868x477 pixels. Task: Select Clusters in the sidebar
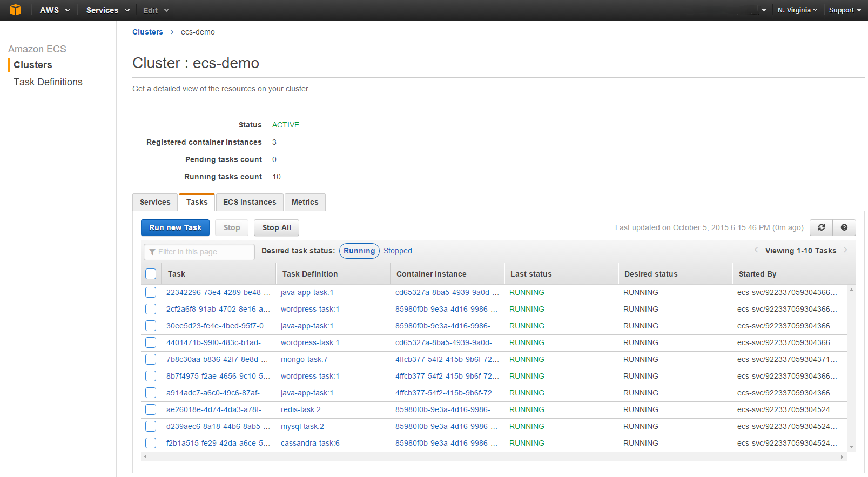click(33, 65)
